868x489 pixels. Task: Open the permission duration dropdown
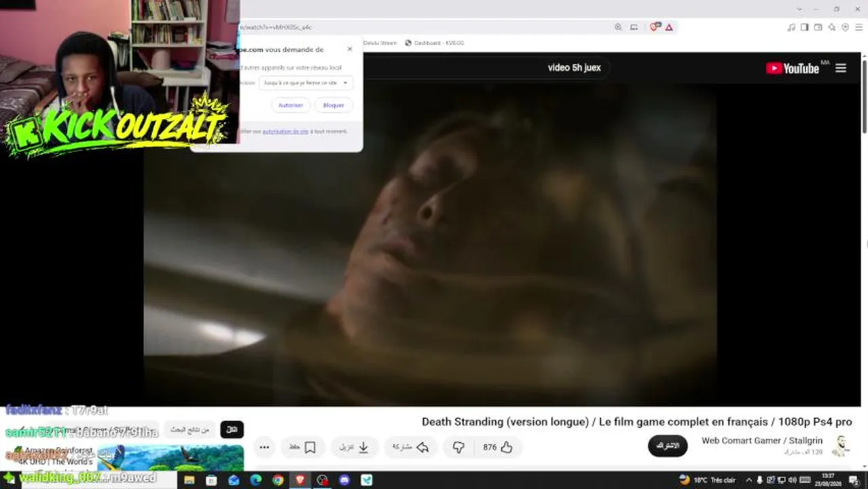click(306, 83)
